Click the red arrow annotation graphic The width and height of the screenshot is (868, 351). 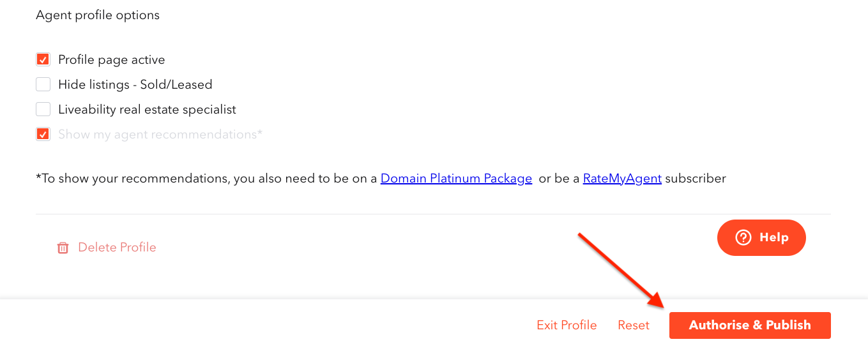(622, 271)
